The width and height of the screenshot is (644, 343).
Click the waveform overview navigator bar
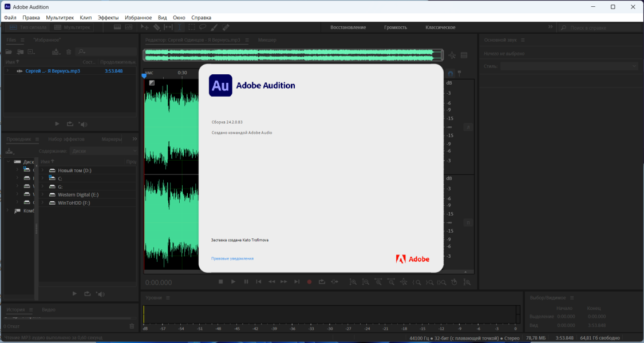[293, 55]
